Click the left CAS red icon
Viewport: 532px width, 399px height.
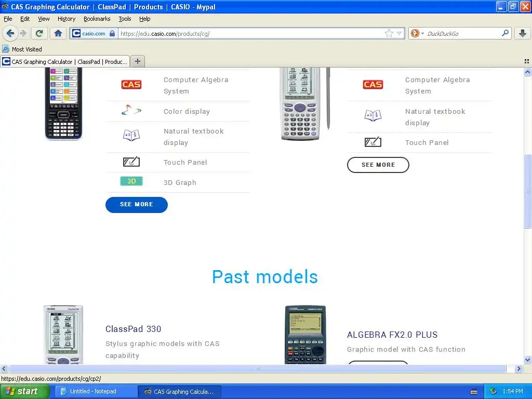[x=131, y=85]
